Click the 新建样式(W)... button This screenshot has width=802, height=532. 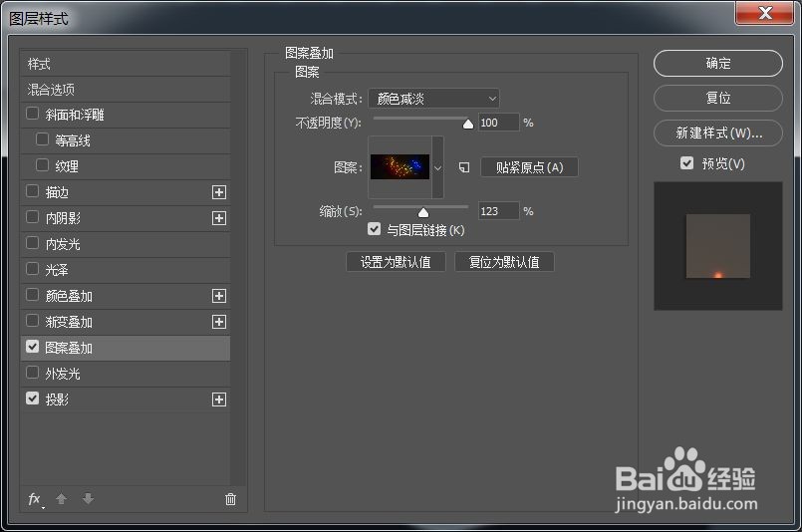pos(718,133)
